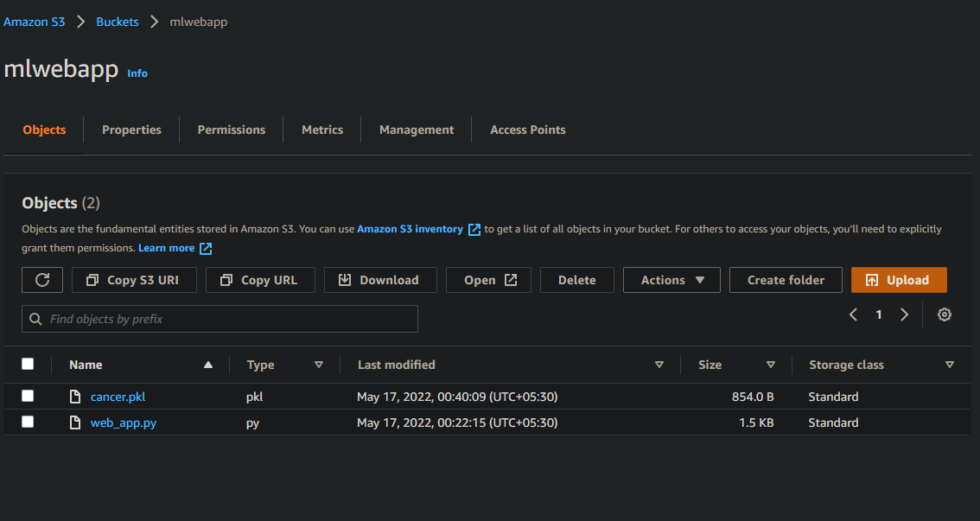Image resolution: width=980 pixels, height=521 pixels.
Task: Click external link icon after Learn more
Action: click(x=206, y=249)
